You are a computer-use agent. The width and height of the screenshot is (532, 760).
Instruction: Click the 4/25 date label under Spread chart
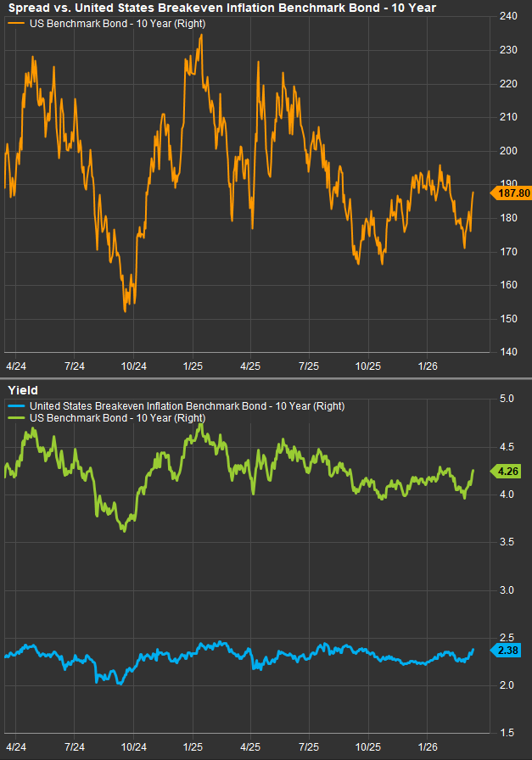251,366
